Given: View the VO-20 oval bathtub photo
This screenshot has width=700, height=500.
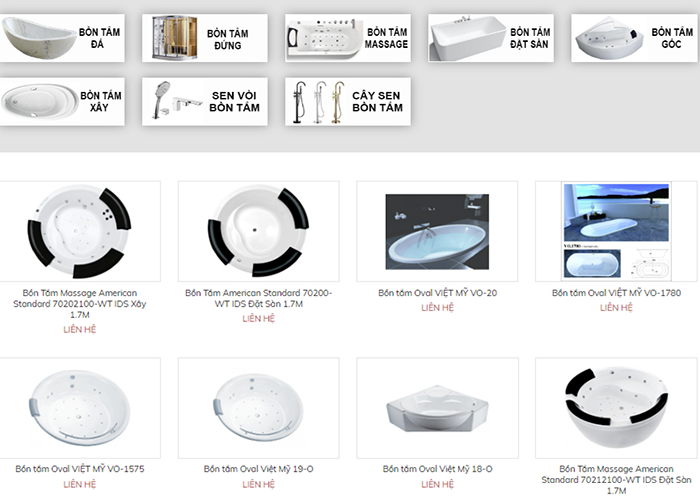Looking at the screenshot, I should [437, 231].
